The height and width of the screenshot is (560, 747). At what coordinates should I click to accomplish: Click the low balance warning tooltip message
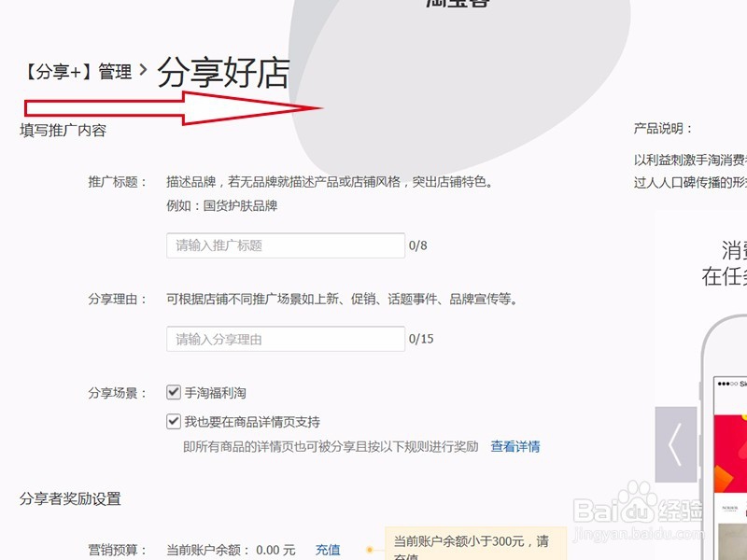pos(476,539)
